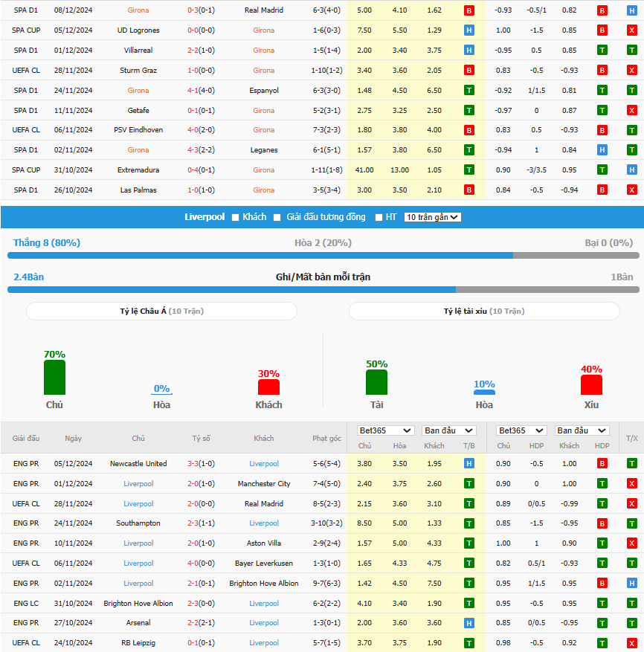Click red X icon in Manchester City row
Screen dimensions: 644x652
(x=631, y=483)
